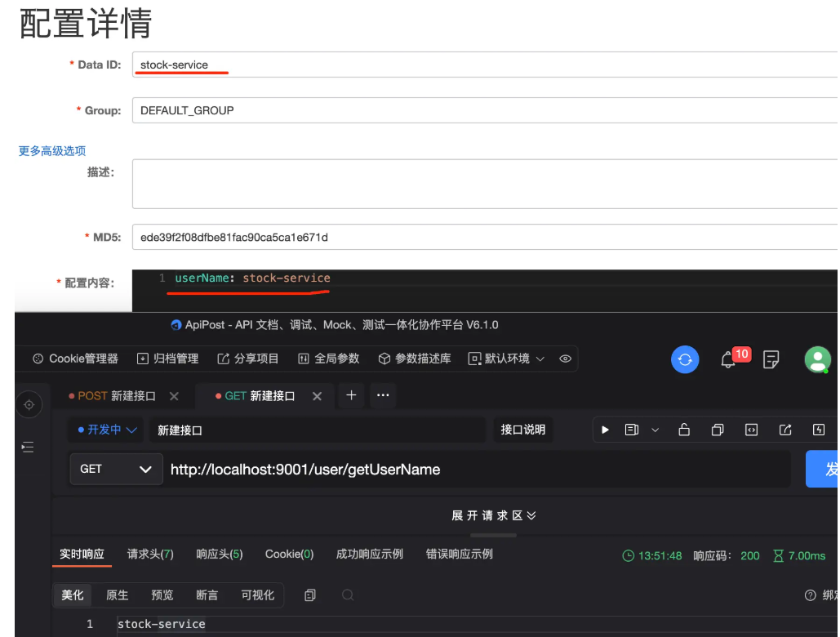Open the 开发中 status dropdown
840x637 pixels.
tap(107, 430)
